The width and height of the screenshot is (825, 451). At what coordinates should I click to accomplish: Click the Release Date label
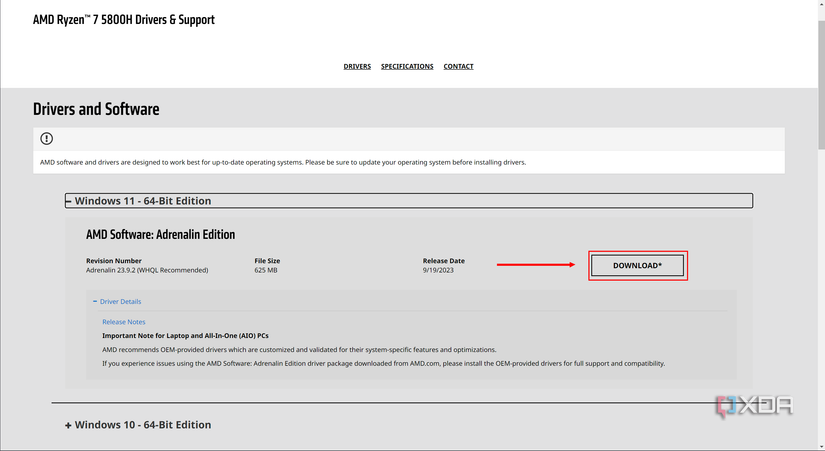444,260
